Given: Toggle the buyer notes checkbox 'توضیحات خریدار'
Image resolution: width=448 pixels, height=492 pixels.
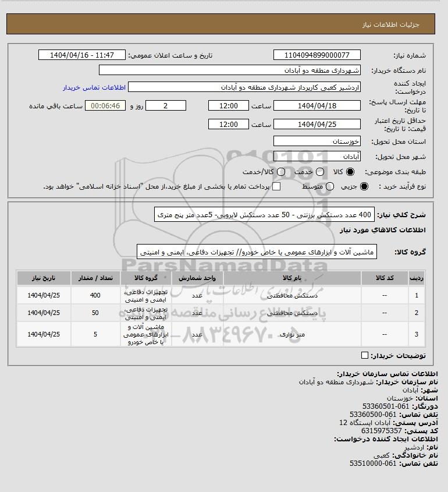Looking at the screenshot, I should [x=364, y=355].
